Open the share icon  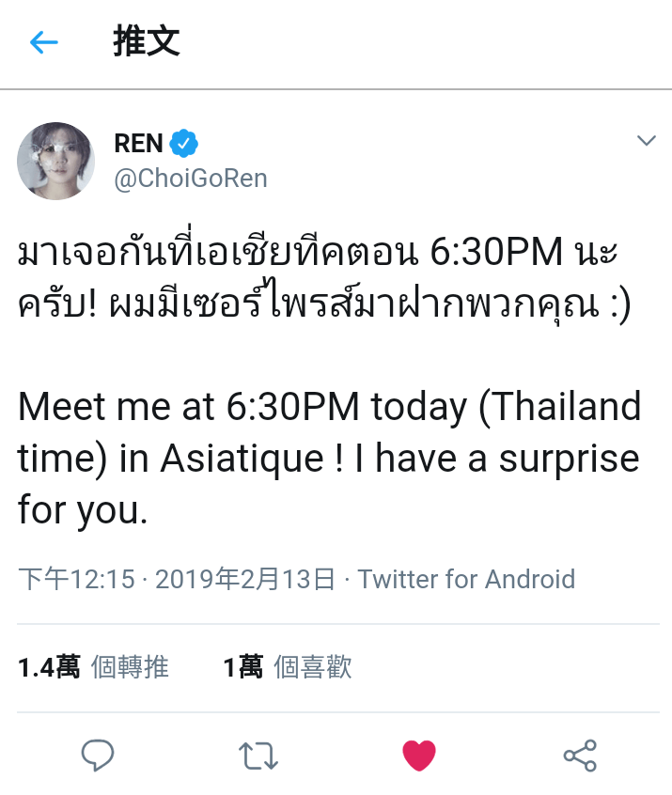(x=580, y=756)
